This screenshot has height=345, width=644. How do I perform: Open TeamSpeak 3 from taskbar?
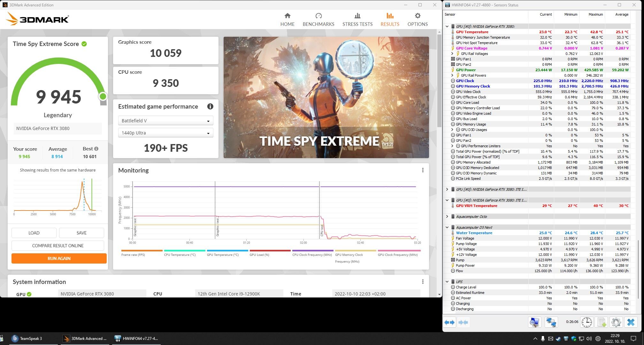31,339
